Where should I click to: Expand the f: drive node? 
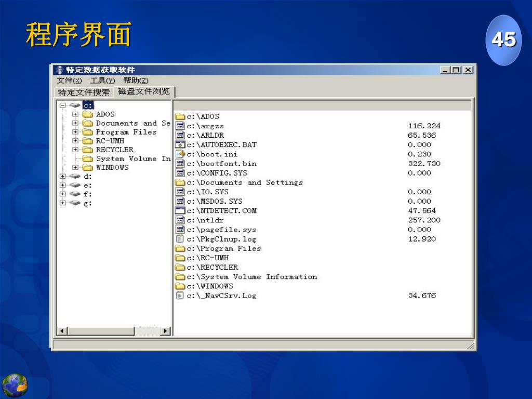coord(62,194)
